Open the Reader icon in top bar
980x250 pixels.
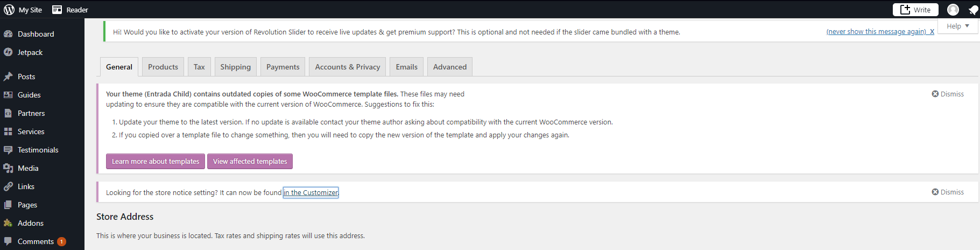[57, 10]
